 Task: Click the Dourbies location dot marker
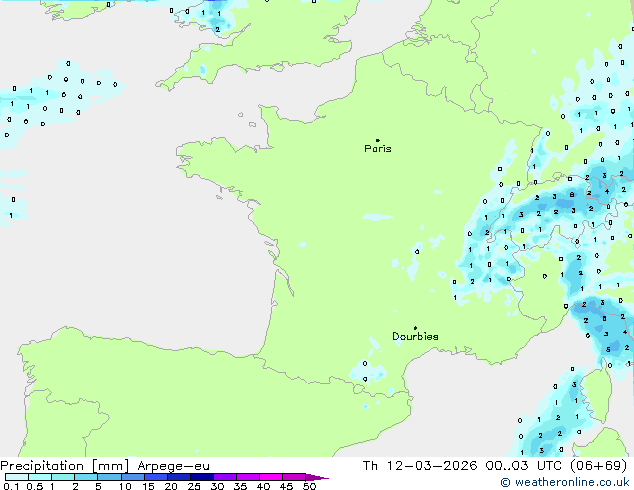415,328
